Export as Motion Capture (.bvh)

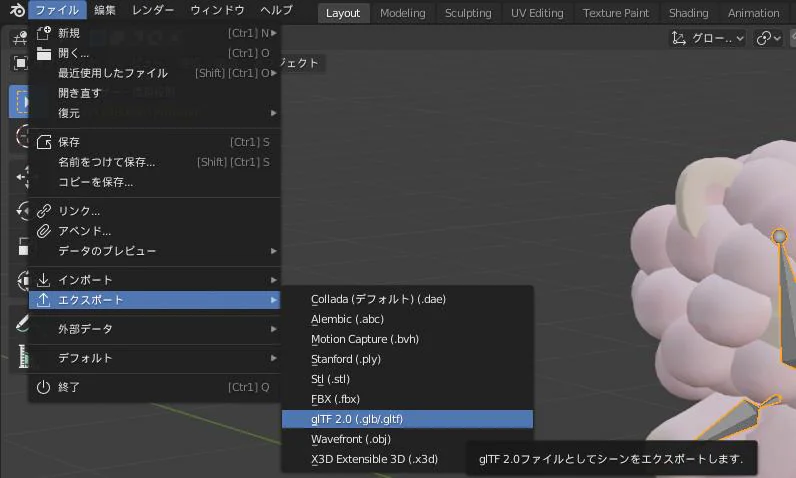click(408, 339)
